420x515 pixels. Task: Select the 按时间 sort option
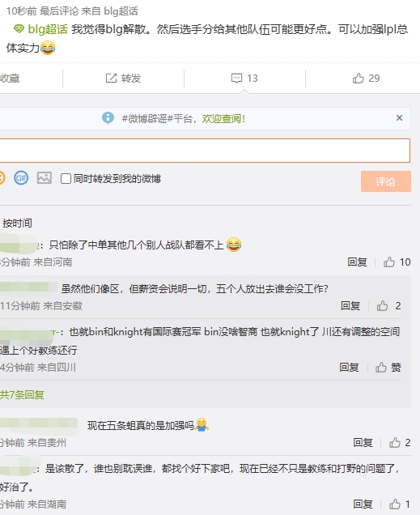17,223
